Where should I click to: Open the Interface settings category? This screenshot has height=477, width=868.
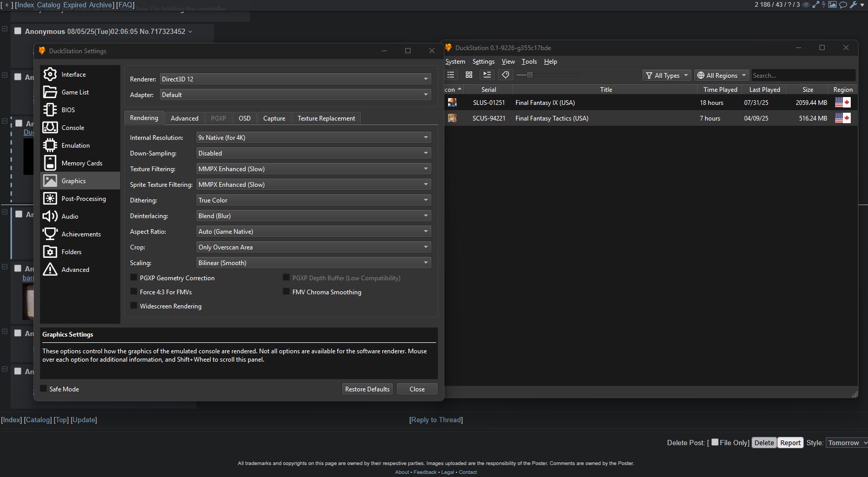[80, 75]
